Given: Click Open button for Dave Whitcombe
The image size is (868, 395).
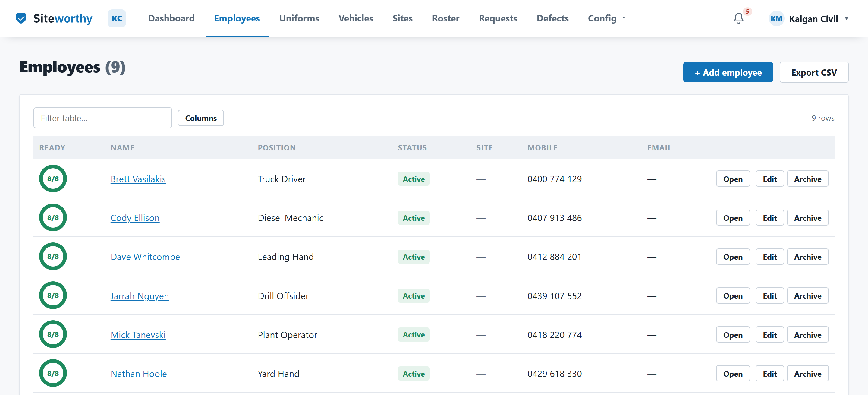Looking at the screenshot, I should point(733,257).
